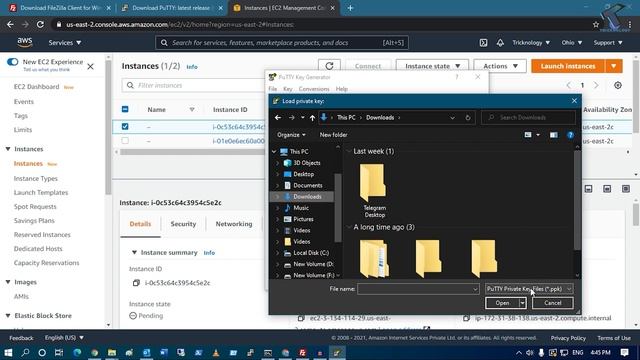Image resolution: width=640 pixels, height=360 pixels.
Task: Check the second instance row checkbox
Action: tap(125, 141)
